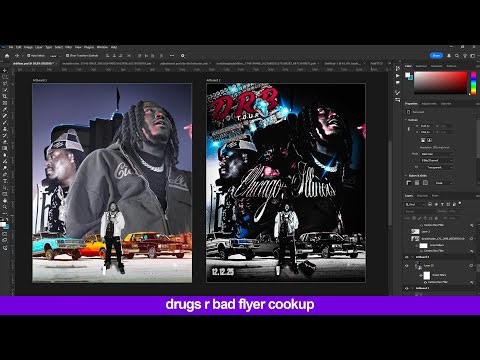Open the Transparent background dropdown
The height and width of the screenshot is (360, 480).
(x=439, y=167)
